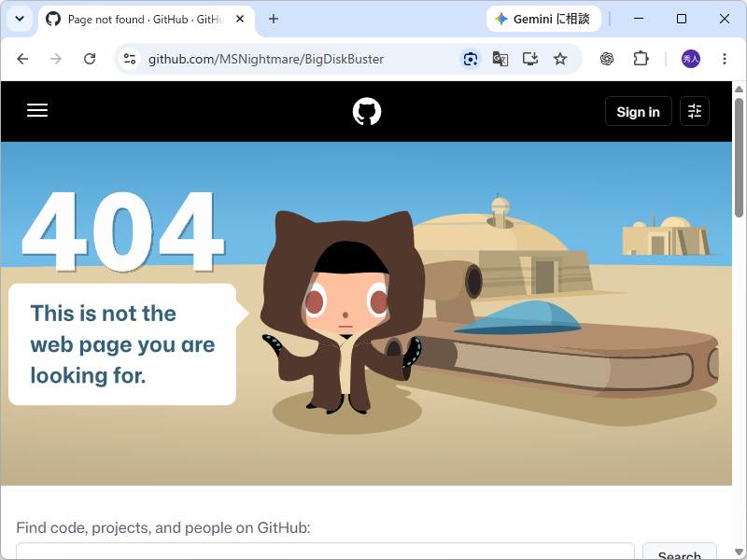Go back to the previous page
Viewport: 747px width, 560px height.
pos(22,59)
